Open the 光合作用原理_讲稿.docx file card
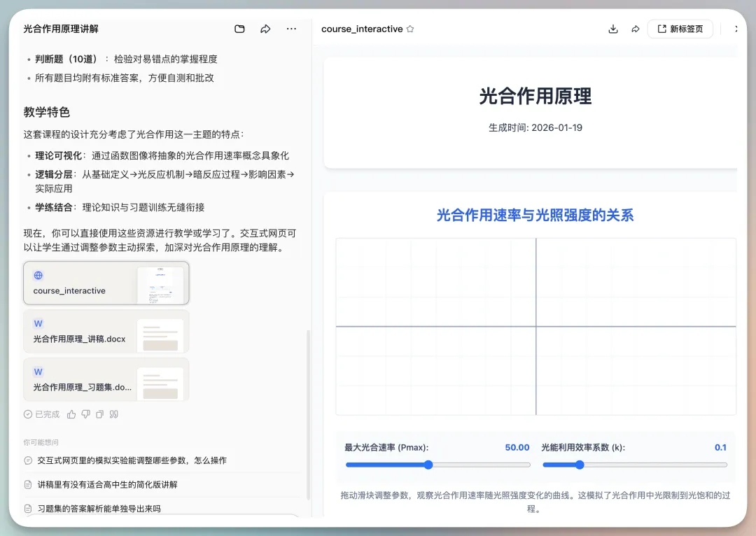The image size is (756, 536). point(106,332)
